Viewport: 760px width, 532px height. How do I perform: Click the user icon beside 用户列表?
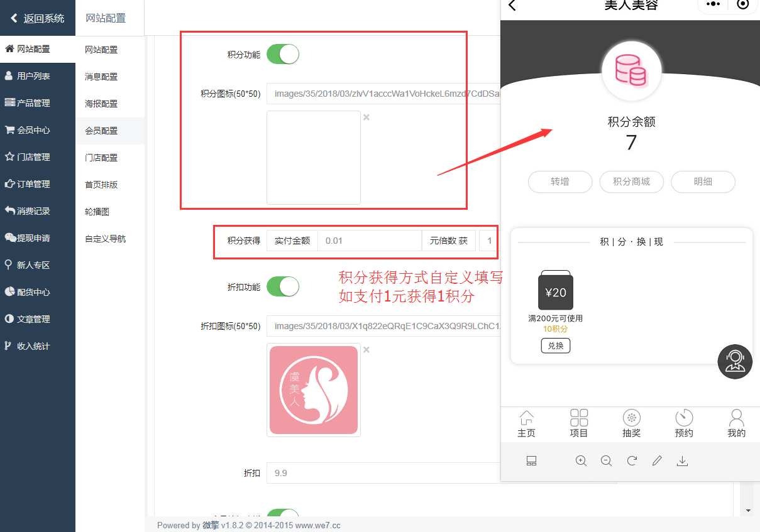[9, 75]
